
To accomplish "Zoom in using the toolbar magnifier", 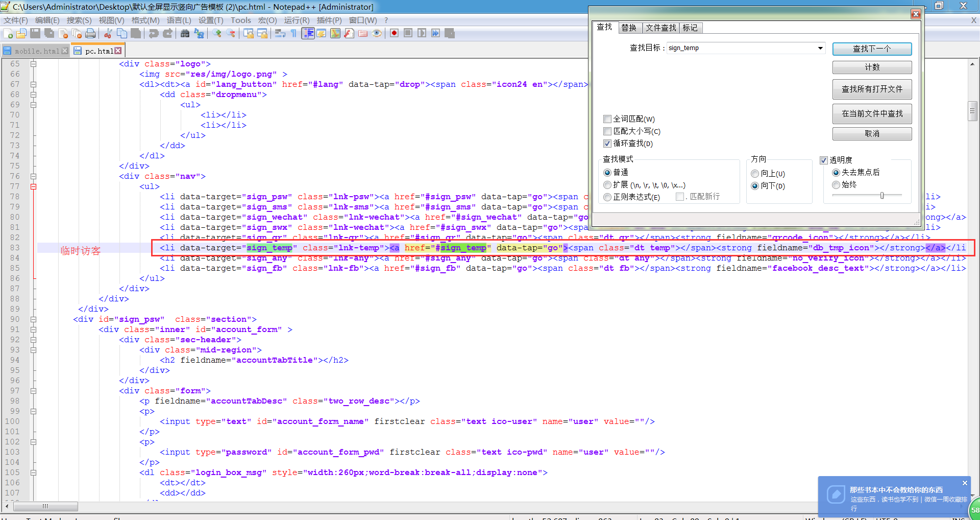I will click(x=217, y=33).
